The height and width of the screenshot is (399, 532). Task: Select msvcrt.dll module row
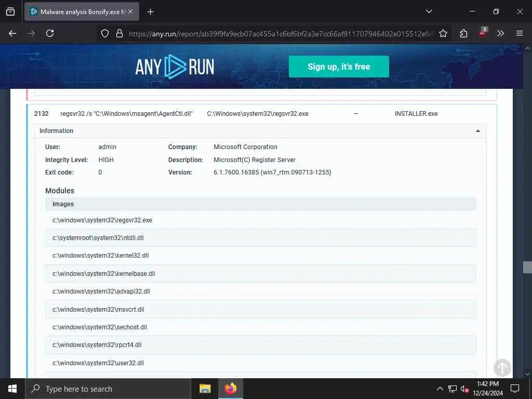261,310
